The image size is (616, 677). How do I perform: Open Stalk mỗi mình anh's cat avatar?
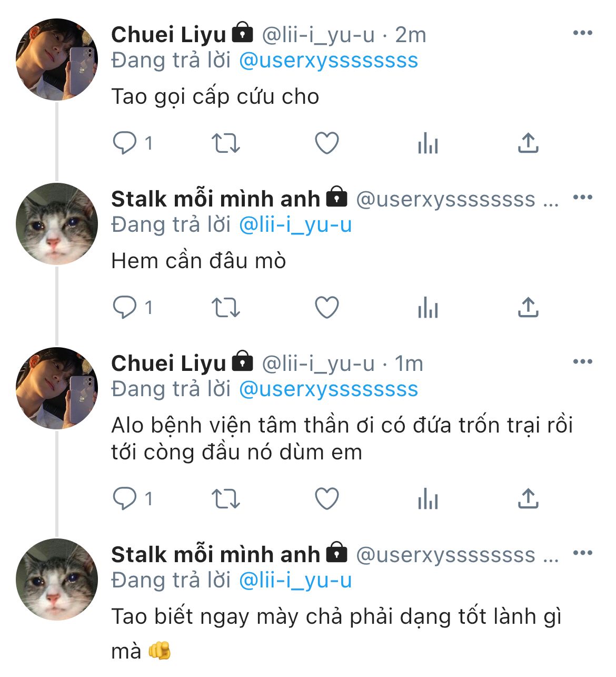pos(57,224)
